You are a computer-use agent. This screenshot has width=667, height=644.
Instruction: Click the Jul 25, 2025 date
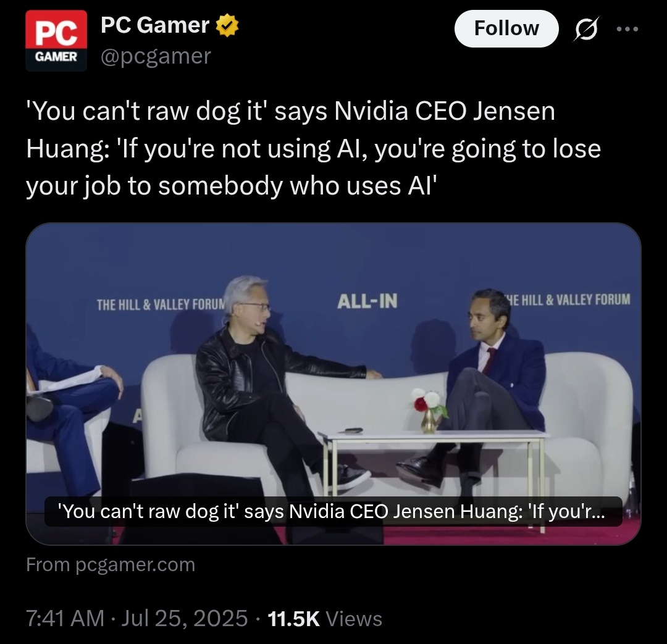click(x=184, y=618)
